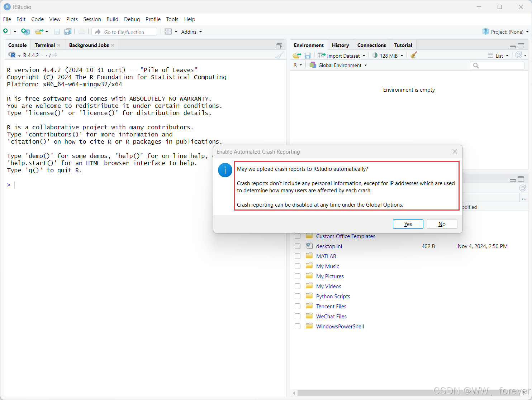This screenshot has height=400, width=532.
Task: Check the Tencent Files checkbox
Action: coord(298,307)
